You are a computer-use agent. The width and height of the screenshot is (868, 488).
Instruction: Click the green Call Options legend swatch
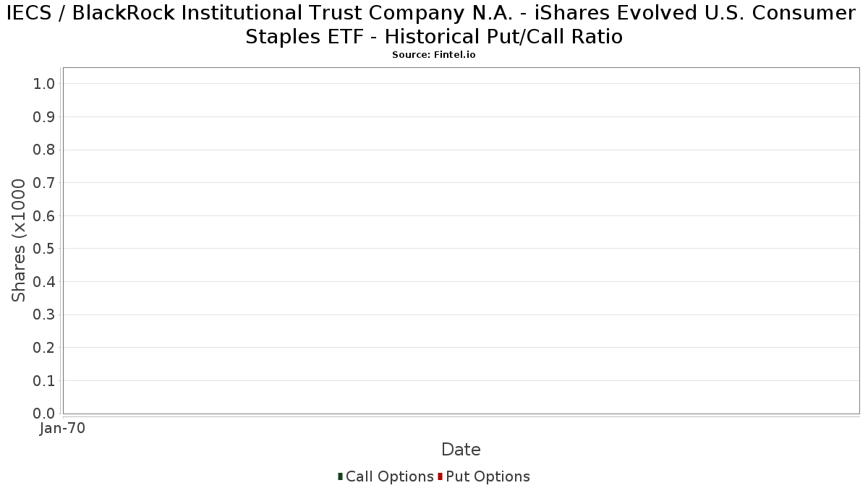coord(340,476)
